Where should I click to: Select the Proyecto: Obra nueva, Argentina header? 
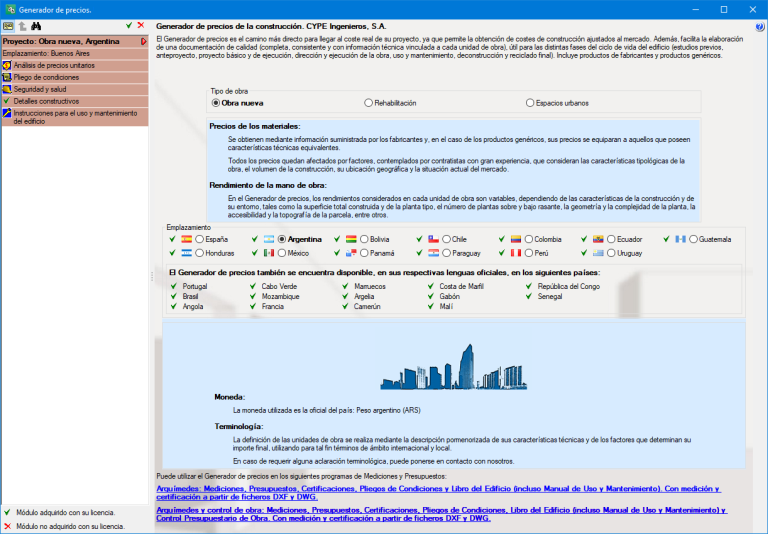[75, 42]
